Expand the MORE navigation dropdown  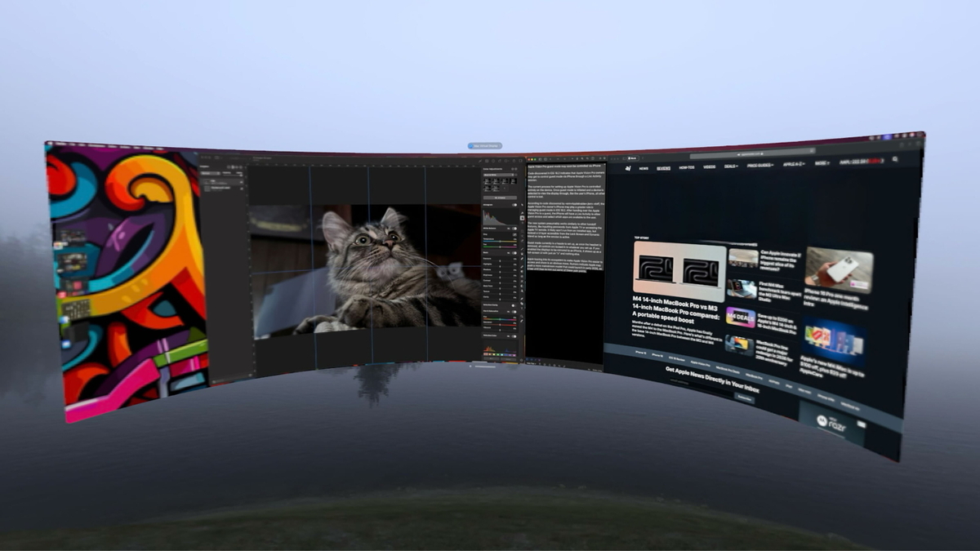[821, 163]
